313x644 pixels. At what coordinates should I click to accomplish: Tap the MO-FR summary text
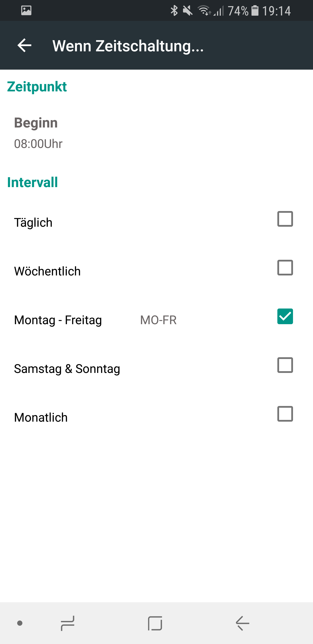[x=158, y=320]
